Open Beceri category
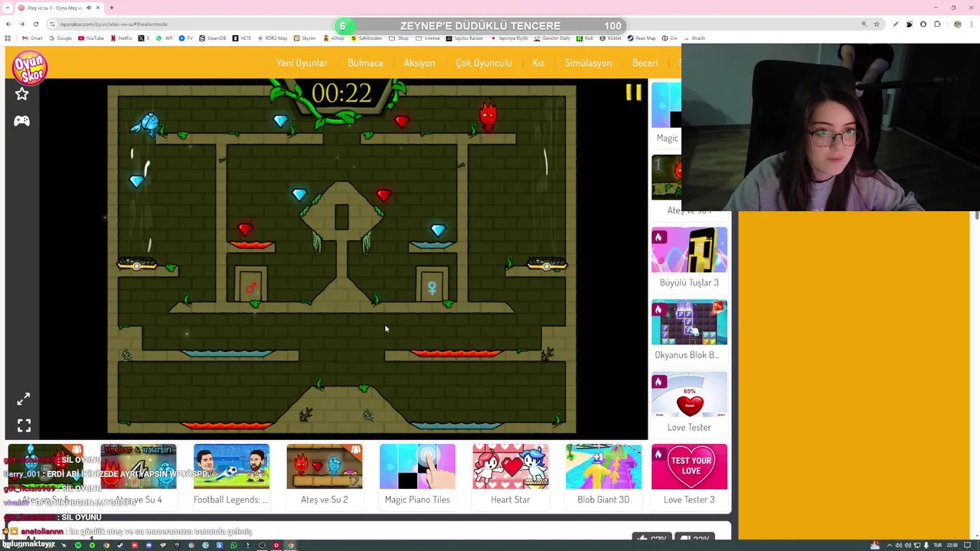 click(x=645, y=63)
